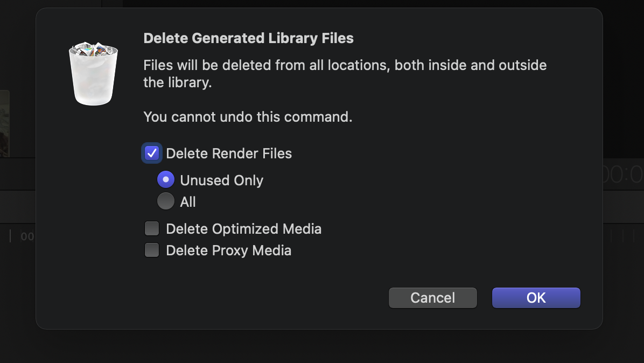Select the Unused Only radio button

[166, 180]
